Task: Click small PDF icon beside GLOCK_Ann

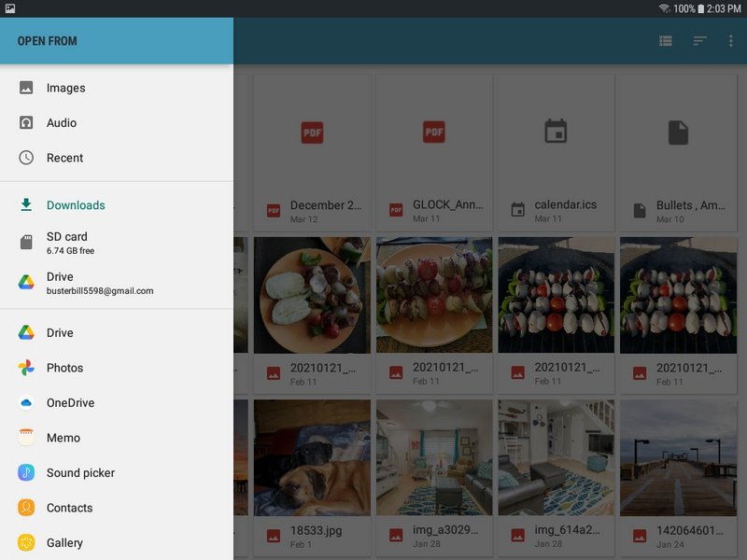Action: click(x=396, y=210)
